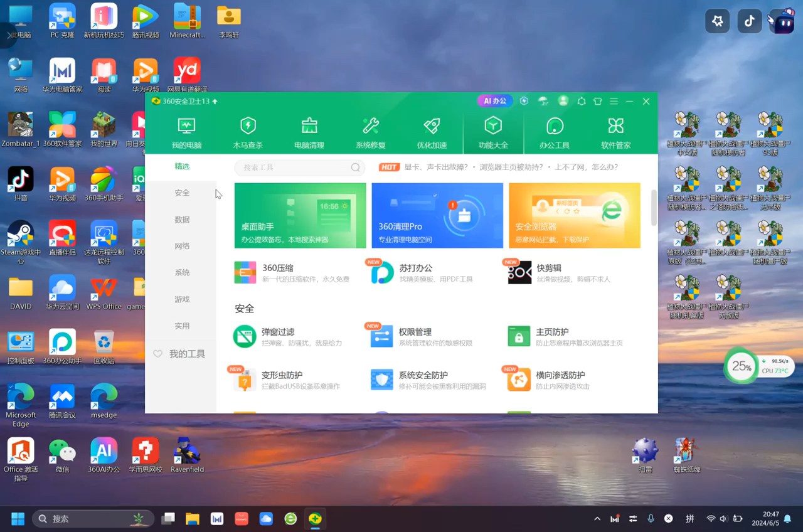
Task: Open the notification bell in taskbar
Action: coord(787,519)
